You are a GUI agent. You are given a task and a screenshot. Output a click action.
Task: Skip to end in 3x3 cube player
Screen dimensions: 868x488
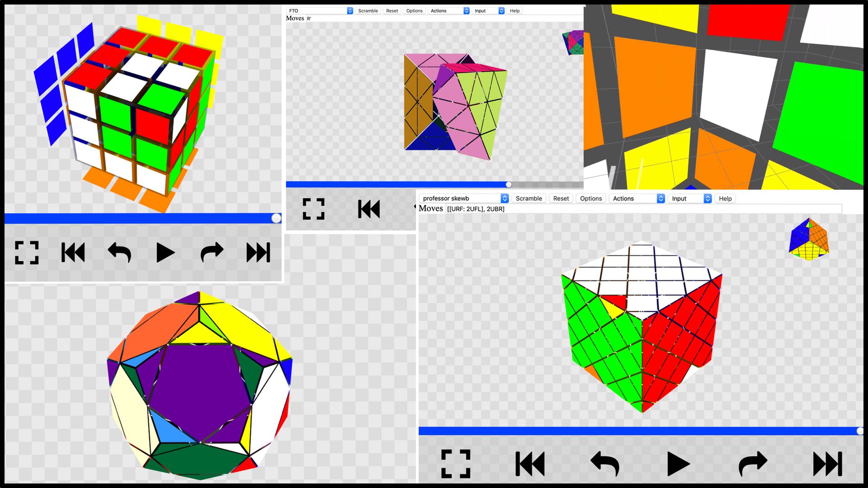258,252
